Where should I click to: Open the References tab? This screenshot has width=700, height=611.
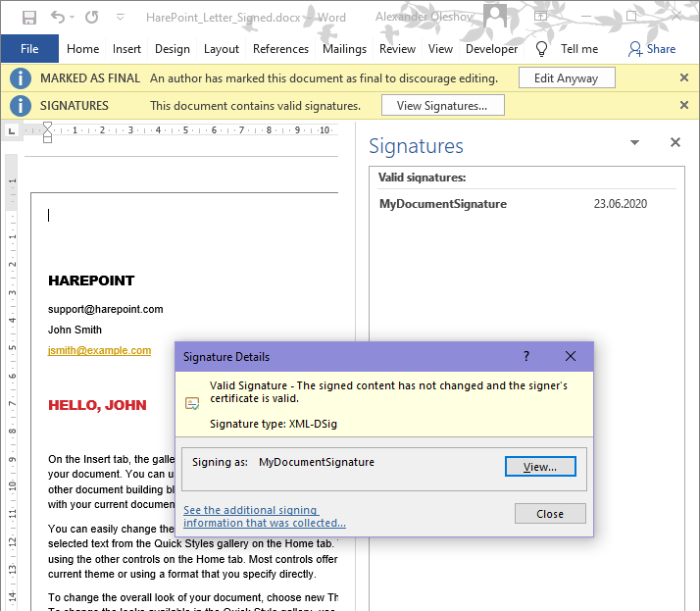tap(280, 49)
